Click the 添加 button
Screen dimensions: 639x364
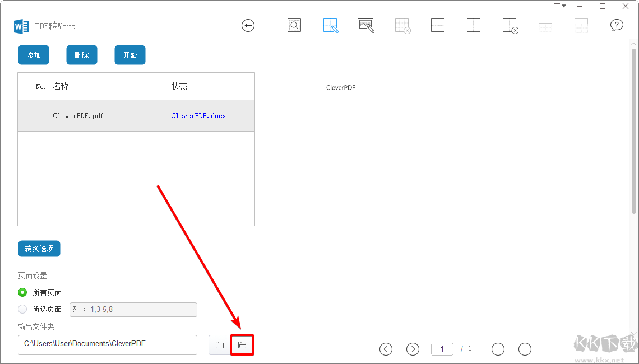point(34,55)
